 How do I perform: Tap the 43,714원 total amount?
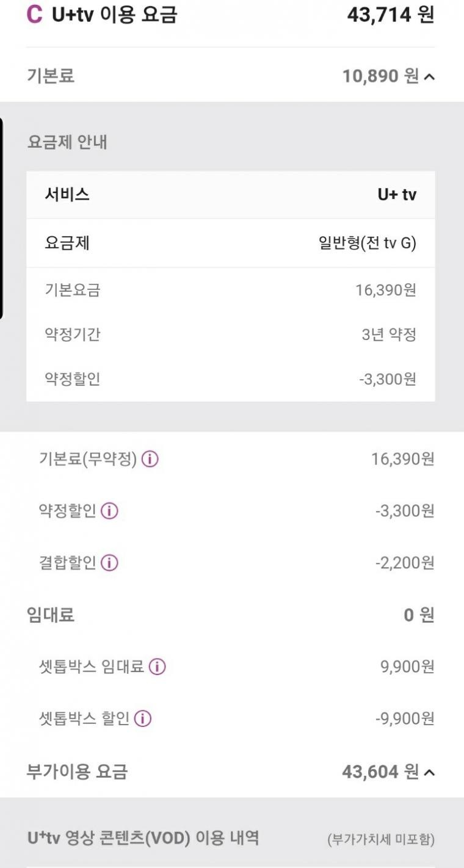391,15
